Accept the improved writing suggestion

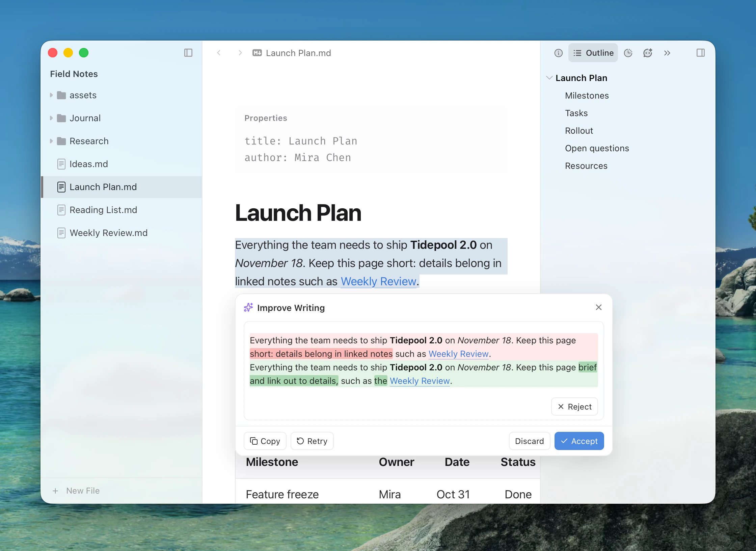point(579,441)
